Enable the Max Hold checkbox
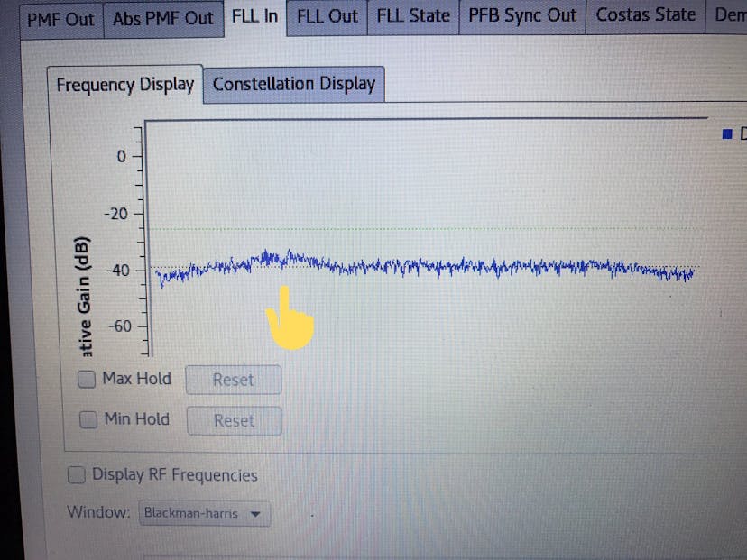 (87, 380)
